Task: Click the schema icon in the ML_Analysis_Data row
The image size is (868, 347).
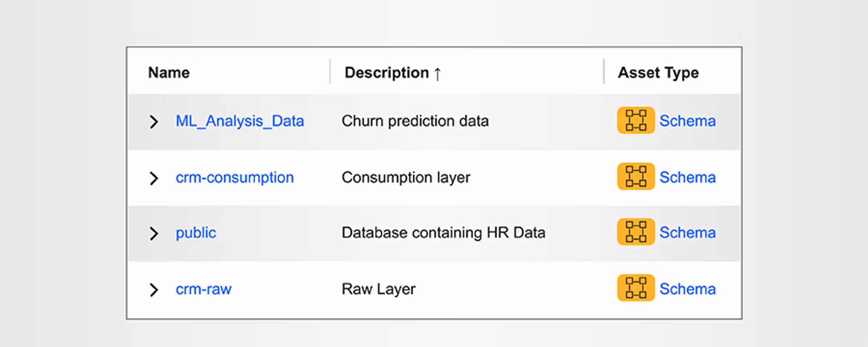Action: click(x=635, y=120)
